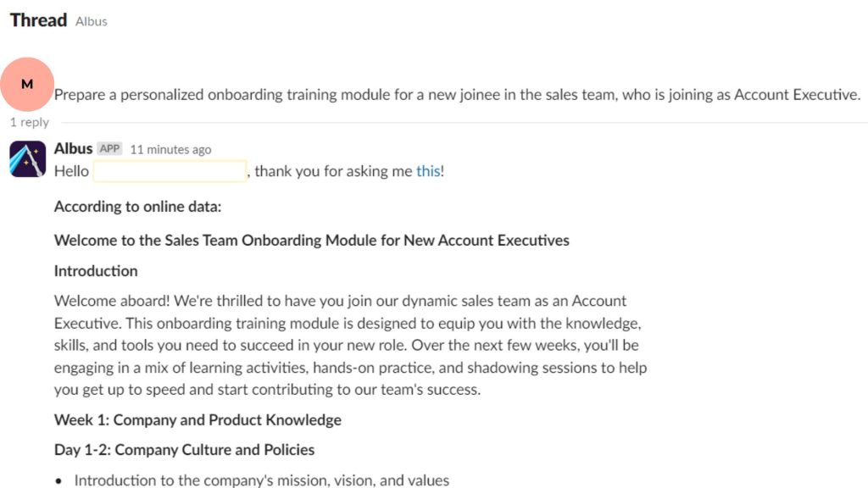Open the Albus app avatar icon
868x488 pixels.
click(27, 158)
